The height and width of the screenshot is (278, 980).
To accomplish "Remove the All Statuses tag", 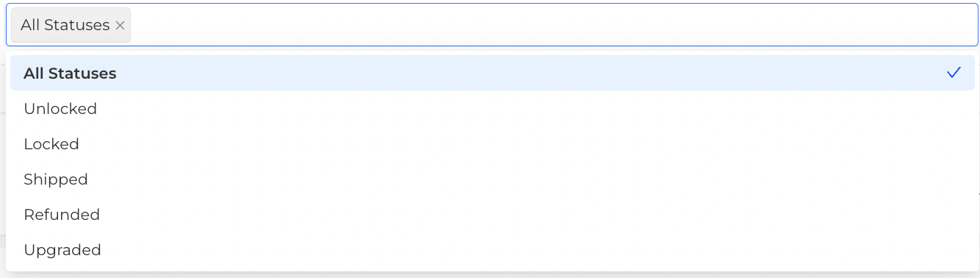I will point(120,25).
